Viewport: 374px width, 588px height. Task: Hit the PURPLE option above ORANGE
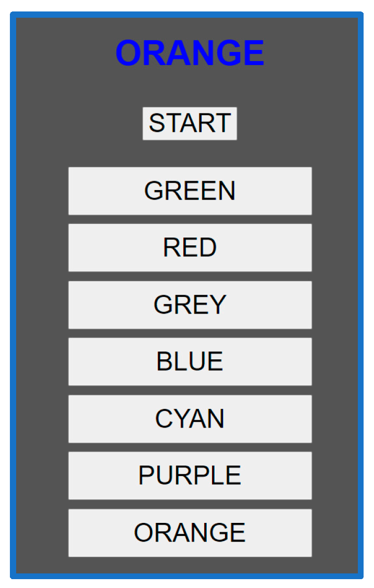(x=190, y=476)
